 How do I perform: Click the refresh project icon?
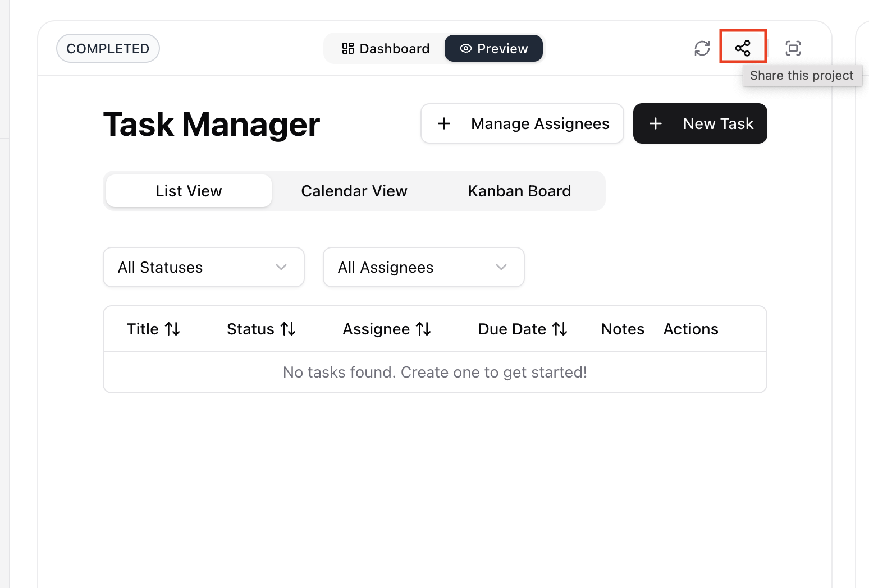[x=702, y=48]
